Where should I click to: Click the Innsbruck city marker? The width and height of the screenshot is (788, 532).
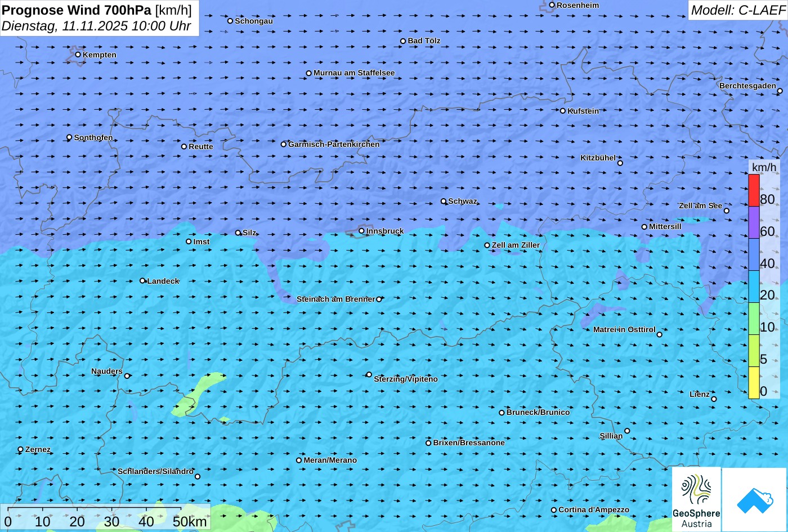coord(361,231)
